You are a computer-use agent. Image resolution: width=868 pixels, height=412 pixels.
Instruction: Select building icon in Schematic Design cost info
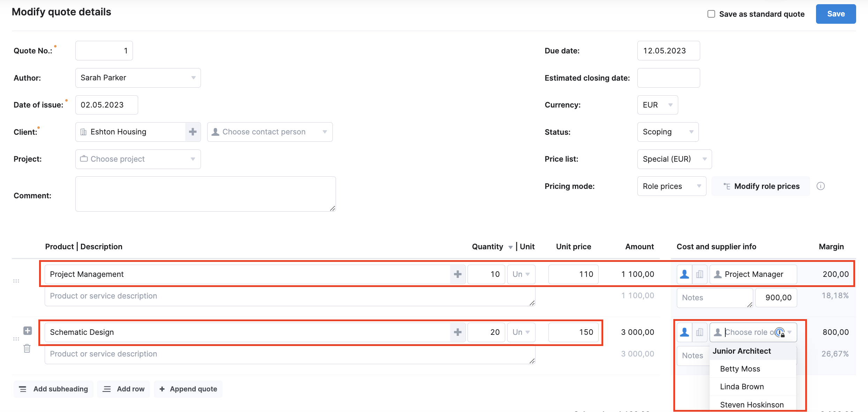[x=700, y=332]
